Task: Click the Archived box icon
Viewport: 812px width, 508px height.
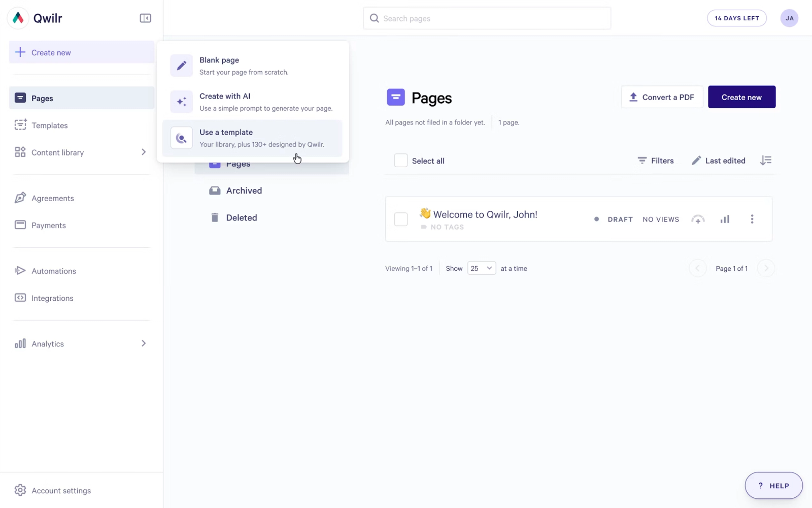Action: click(215, 190)
